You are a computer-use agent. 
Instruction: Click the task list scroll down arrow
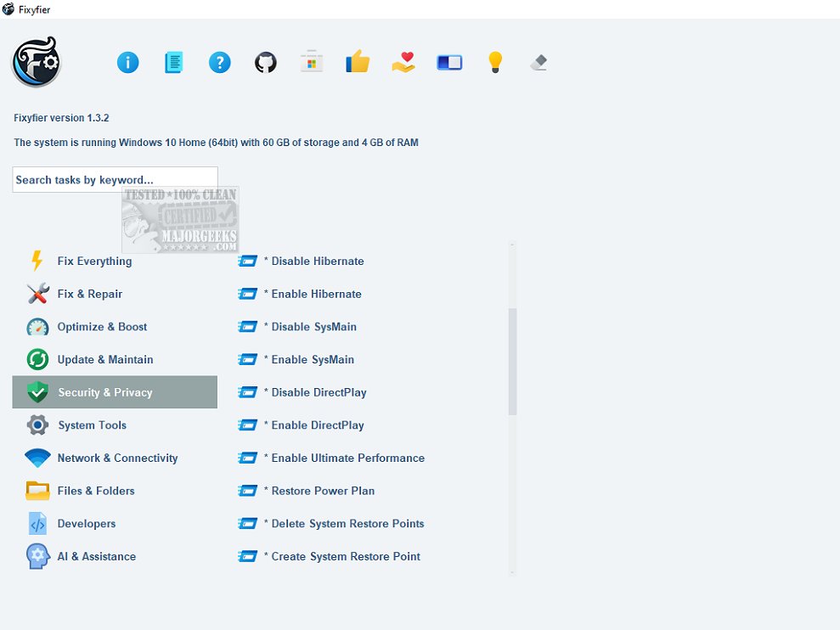pyautogui.click(x=513, y=572)
